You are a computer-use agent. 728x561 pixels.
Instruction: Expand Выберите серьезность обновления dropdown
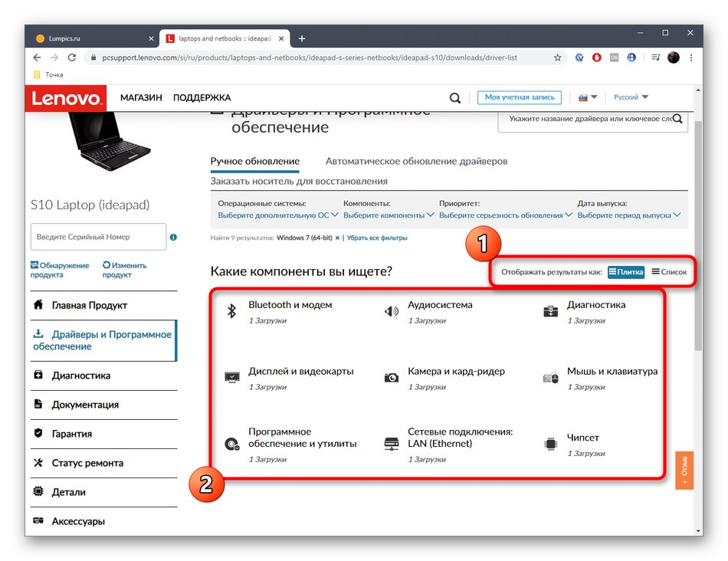coord(506,215)
